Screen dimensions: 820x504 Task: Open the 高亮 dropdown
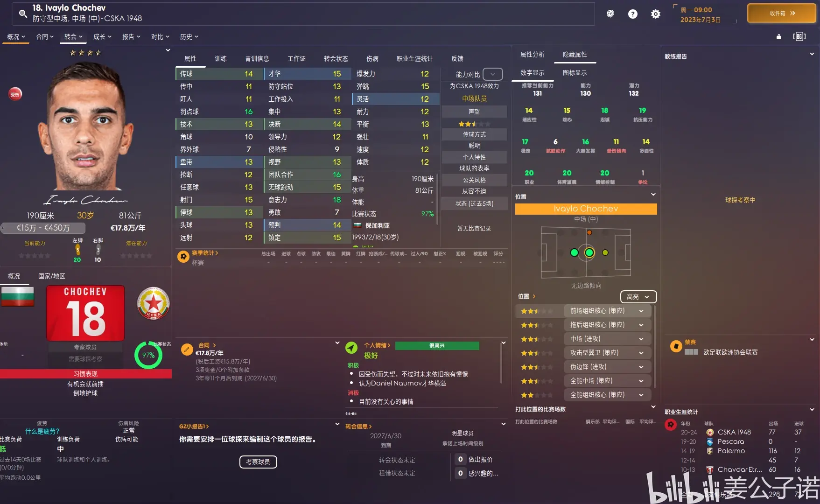(x=638, y=297)
